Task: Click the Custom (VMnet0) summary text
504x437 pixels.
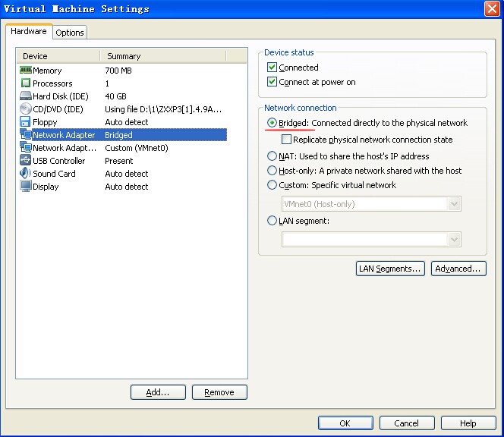Action: [x=137, y=148]
